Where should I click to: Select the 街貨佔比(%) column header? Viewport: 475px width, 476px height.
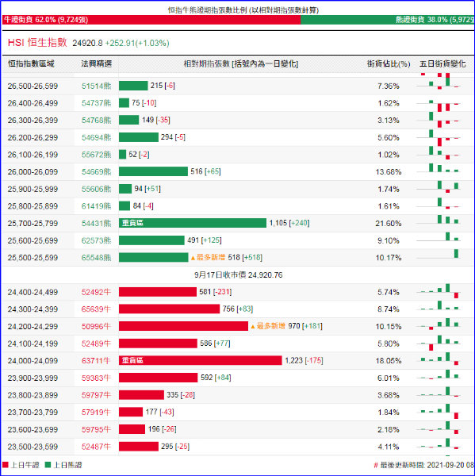point(389,63)
